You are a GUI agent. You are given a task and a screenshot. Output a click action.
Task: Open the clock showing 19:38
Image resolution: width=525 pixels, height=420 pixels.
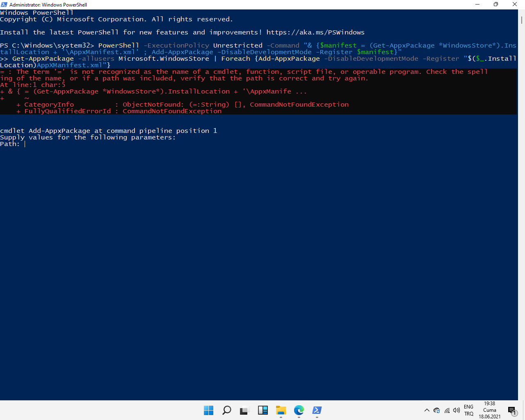(490, 410)
